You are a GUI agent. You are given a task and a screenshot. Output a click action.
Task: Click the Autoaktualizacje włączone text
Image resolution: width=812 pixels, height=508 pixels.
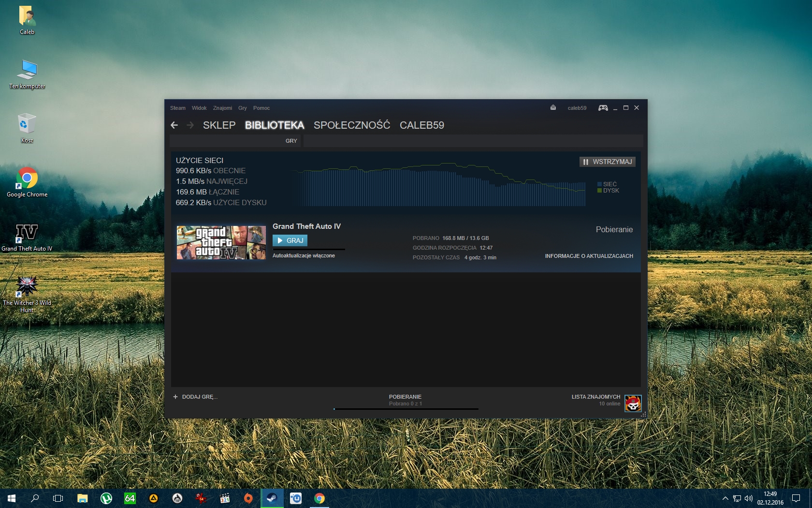pos(304,256)
